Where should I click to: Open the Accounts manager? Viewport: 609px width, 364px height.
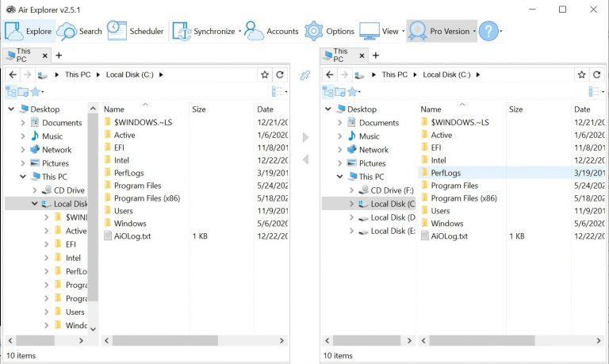click(271, 31)
